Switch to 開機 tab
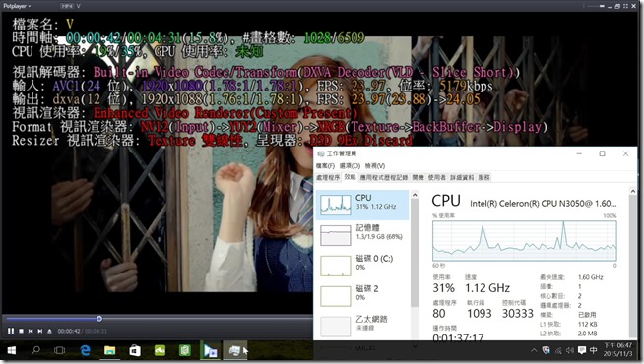644x364 pixels. (419, 177)
